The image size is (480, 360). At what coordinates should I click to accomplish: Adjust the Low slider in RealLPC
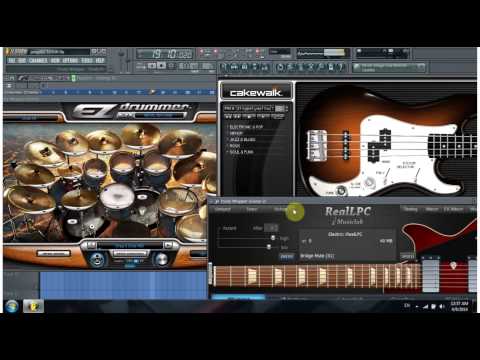(x=269, y=247)
